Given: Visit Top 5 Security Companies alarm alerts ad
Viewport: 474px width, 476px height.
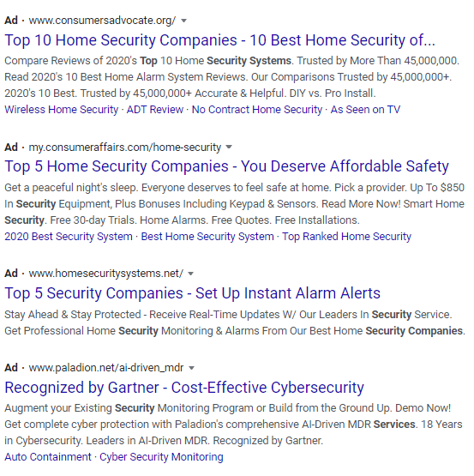Looking at the screenshot, I should (192, 293).
